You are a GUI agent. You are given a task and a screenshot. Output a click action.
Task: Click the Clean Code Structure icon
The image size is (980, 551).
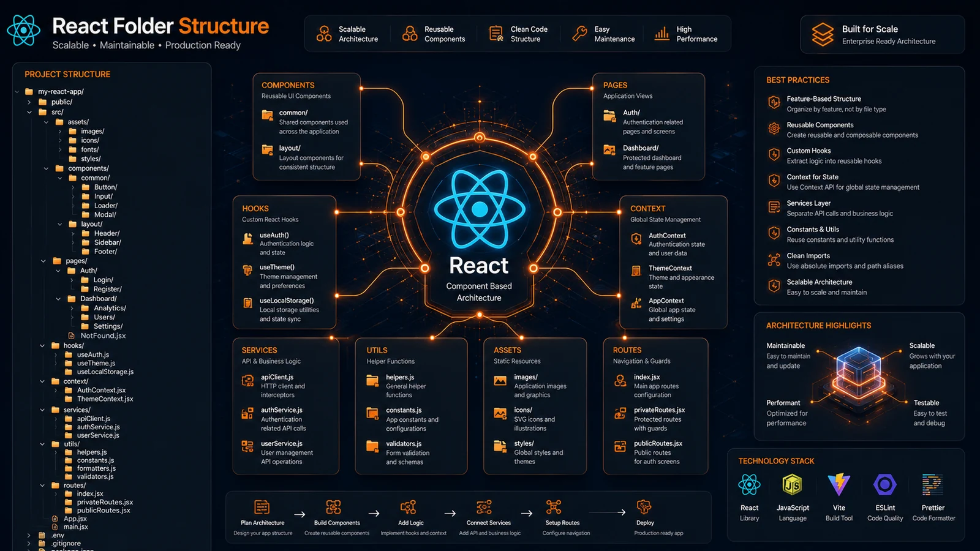(x=496, y=34)
